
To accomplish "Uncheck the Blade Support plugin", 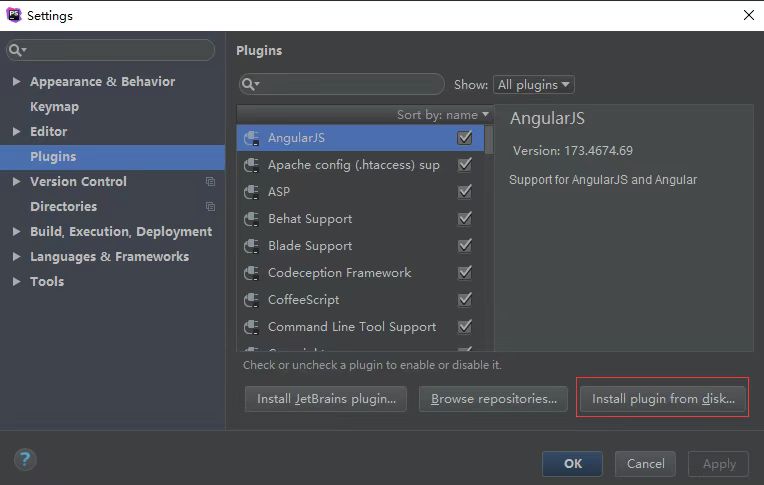I will [x=464, y=246].
